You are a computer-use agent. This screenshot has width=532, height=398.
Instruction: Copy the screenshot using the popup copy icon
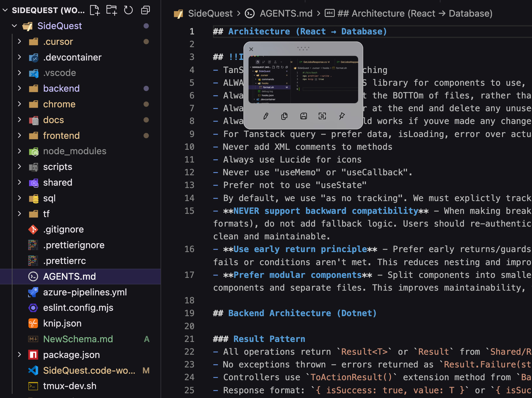(x=284, y=116)
